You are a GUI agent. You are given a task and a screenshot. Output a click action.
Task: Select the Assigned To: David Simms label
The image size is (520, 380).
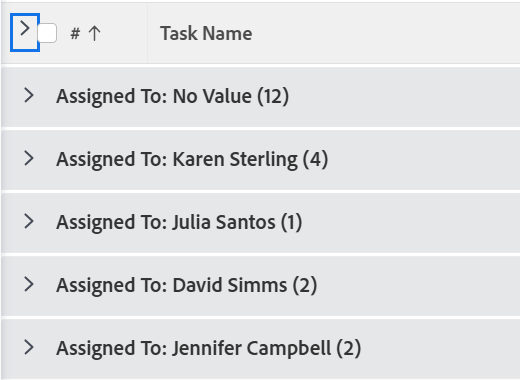pyautogui.click(x=187, y=285)
